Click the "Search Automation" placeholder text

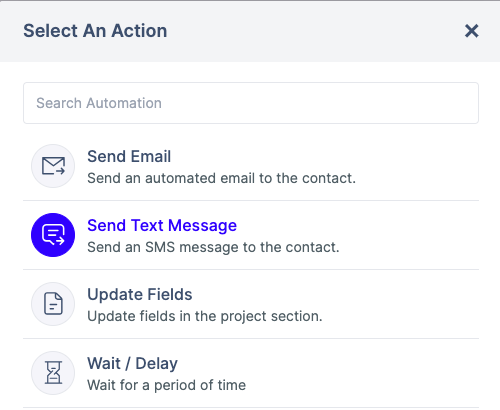coord(99,103)
